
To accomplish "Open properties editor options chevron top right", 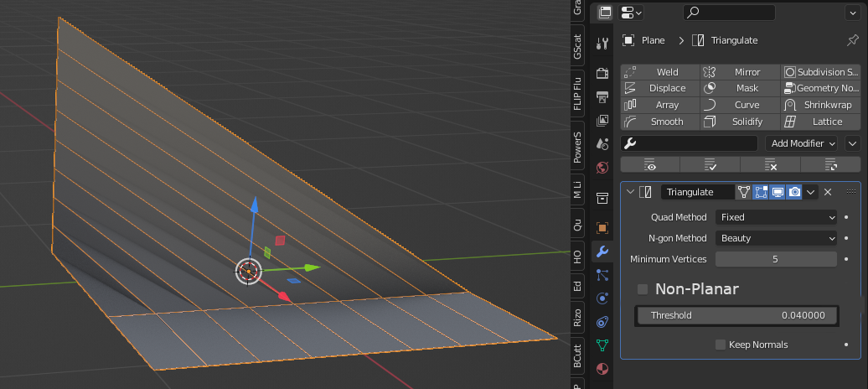I will (853, 13).
